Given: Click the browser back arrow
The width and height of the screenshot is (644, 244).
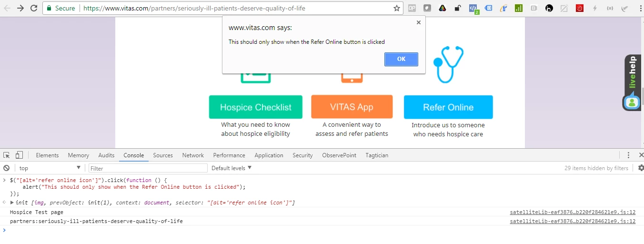Looking at the screenshot, I should click(x=7, y=8).
